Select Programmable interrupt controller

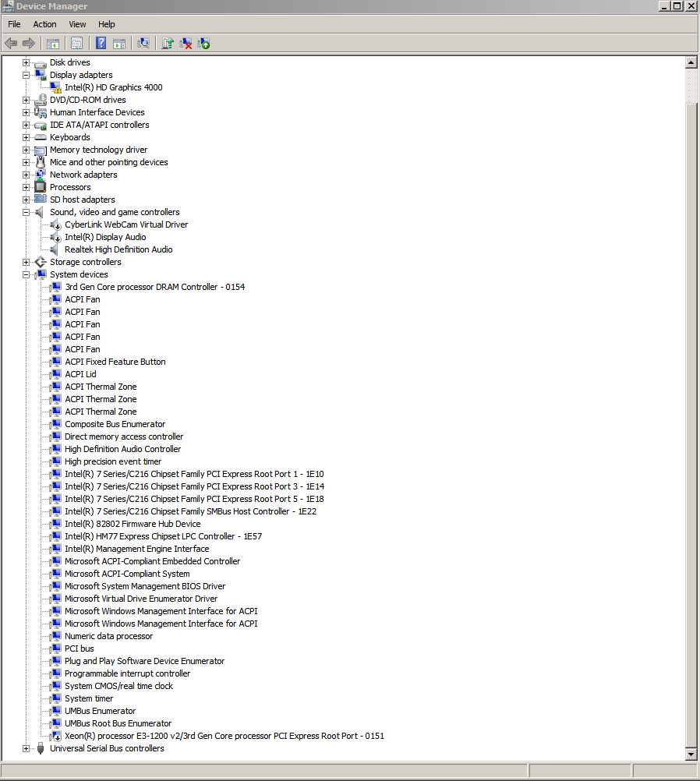[128, 673]
